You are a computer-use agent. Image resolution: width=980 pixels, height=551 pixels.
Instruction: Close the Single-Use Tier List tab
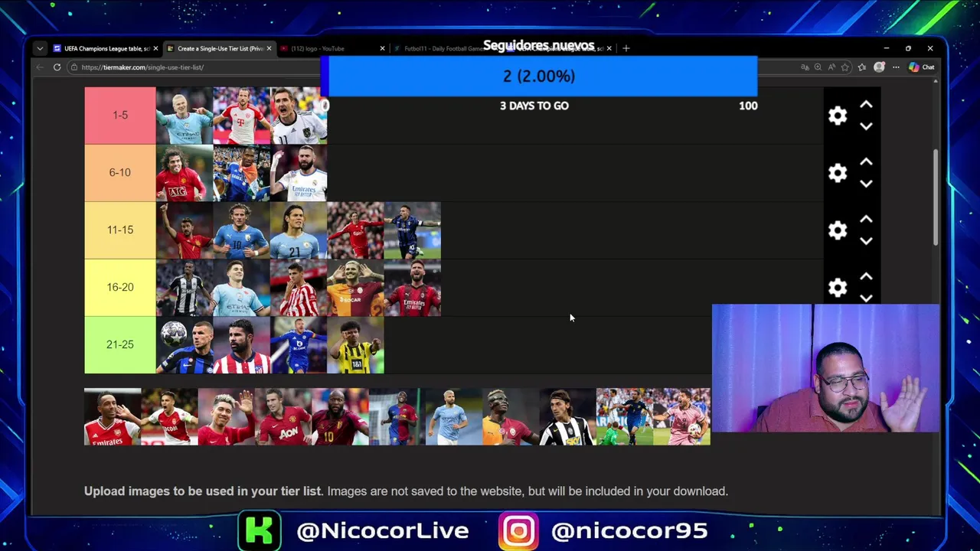(269, 48)
